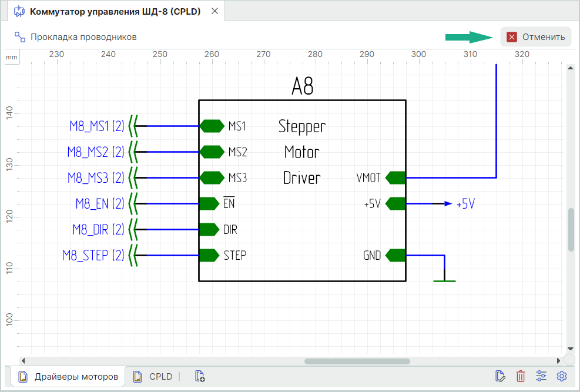Click the schematic document icon in title tab
This screenshot has height=392, width=580.
pos(19,11)
